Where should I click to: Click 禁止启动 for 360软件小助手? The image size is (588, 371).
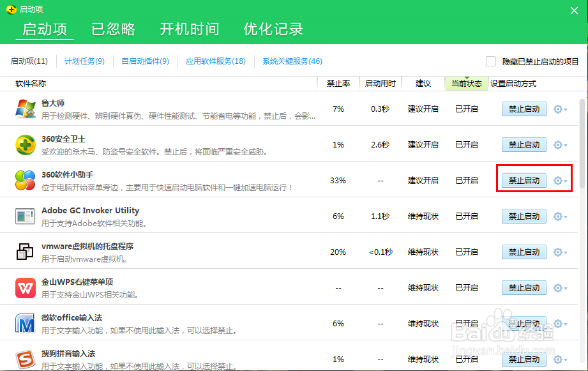[x=524, y=180]
